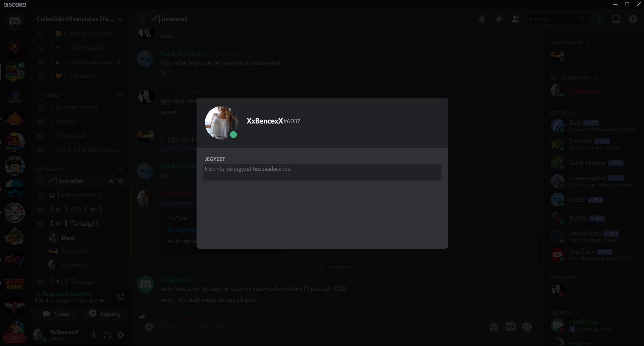Edit üzenetek channel settings gear
The image size is (644, 346).
tap(121, 181)
